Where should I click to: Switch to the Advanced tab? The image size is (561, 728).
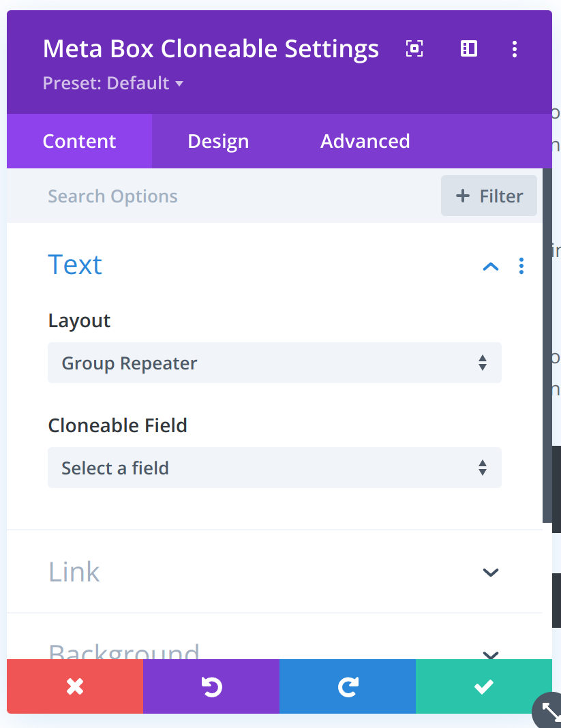pos(365,141)
